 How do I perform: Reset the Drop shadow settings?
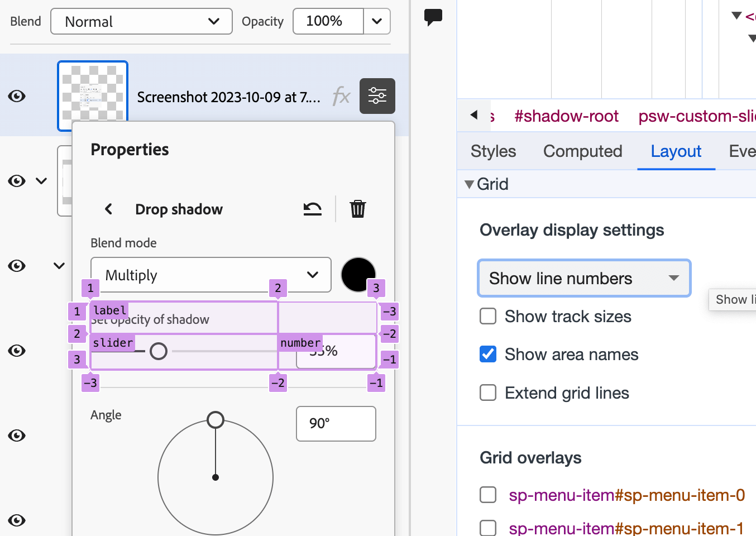[x=312, y=209]
